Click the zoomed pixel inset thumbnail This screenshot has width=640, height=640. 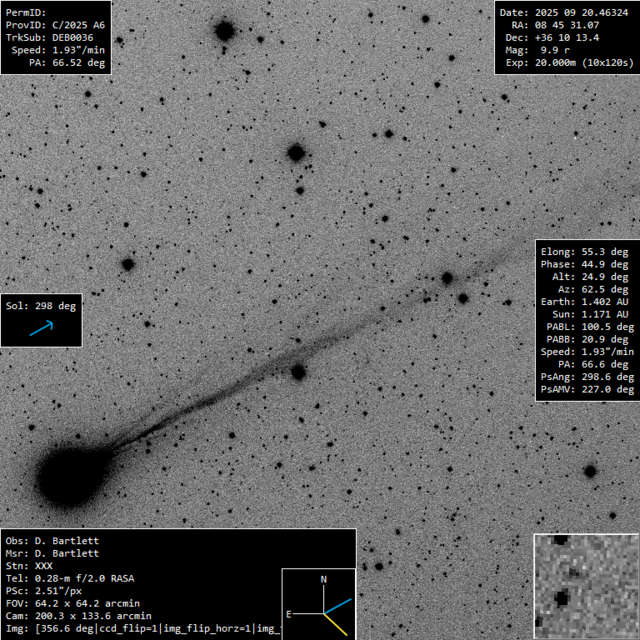[x=586, y=586]
